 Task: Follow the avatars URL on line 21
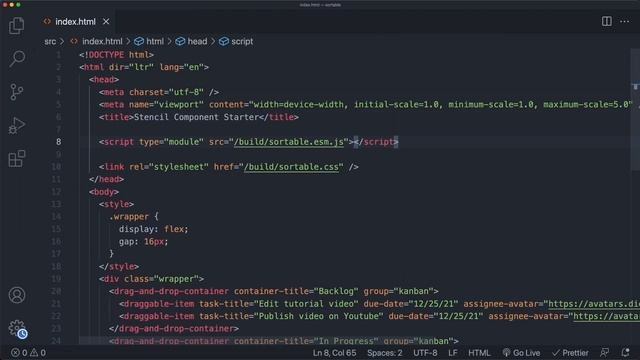tap(594, 304)
